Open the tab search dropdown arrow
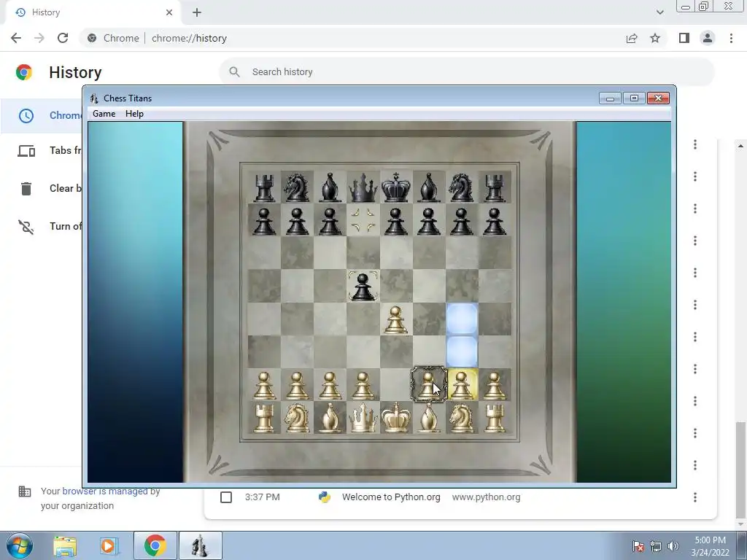Screen dimensions: 747x560 click(x=659, y=12)
